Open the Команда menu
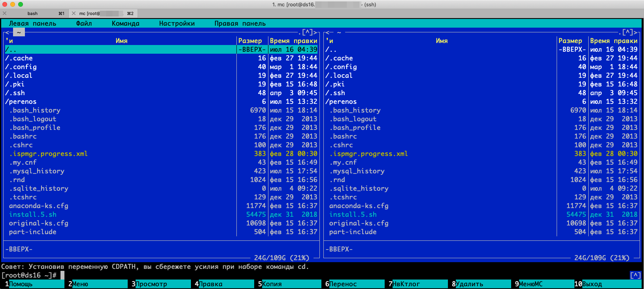The image size is (644, 289). tap(125, 23)
